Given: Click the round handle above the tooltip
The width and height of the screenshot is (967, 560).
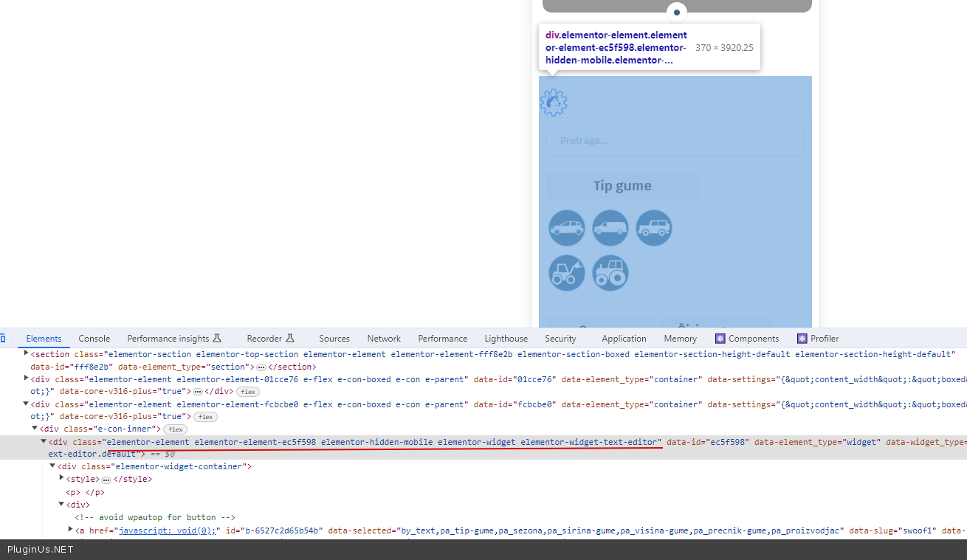Looking at the screenshot, I should (676, 13).
